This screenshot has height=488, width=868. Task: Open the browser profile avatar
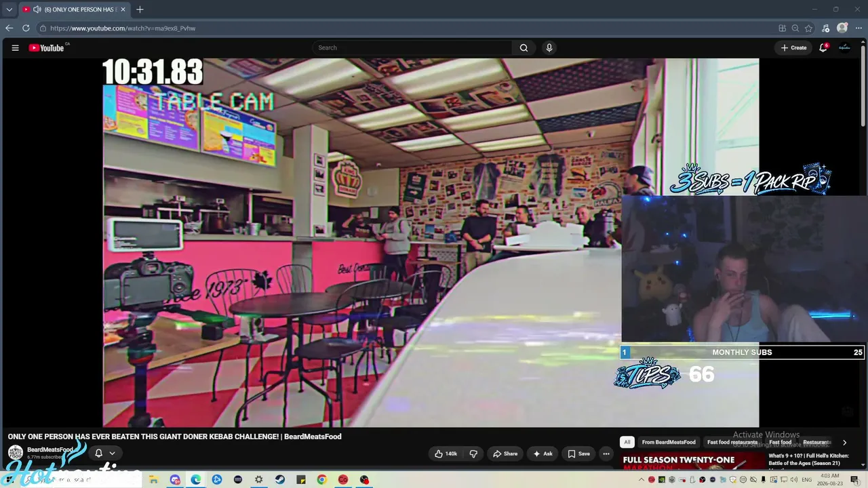point(842,28)
